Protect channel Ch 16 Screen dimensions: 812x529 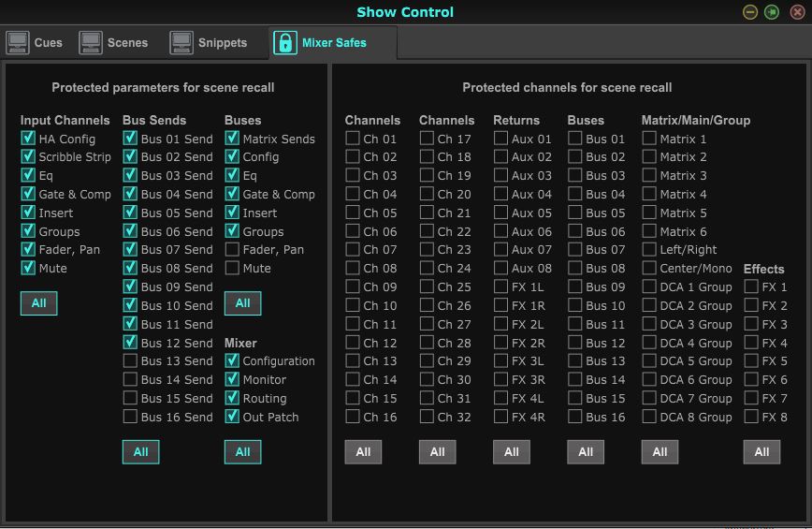click(353, 417)
